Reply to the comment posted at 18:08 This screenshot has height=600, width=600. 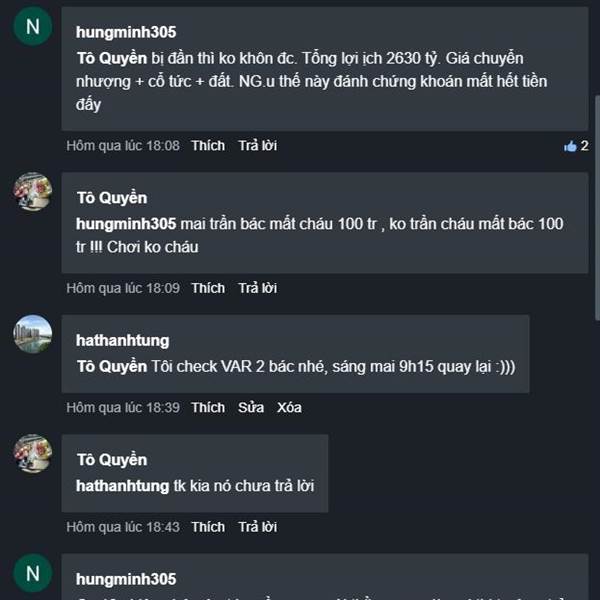click(x=257, y=146)
